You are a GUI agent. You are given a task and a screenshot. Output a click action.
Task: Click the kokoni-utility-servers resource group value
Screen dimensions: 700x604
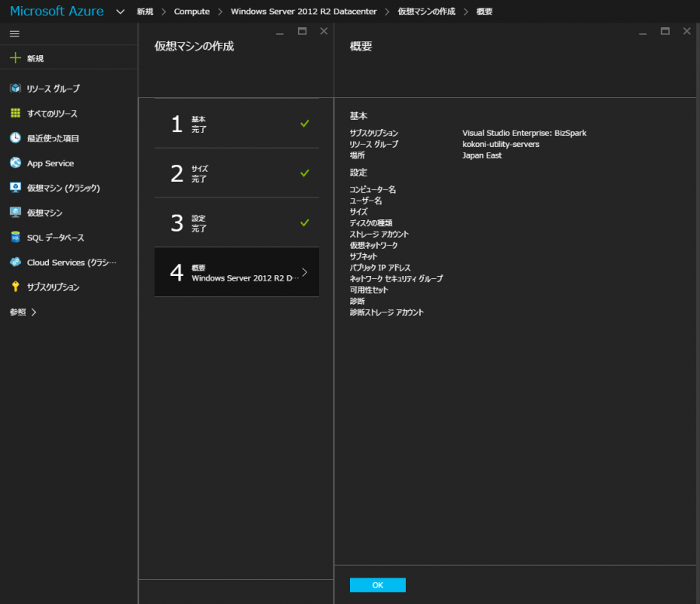pos(500,144)
